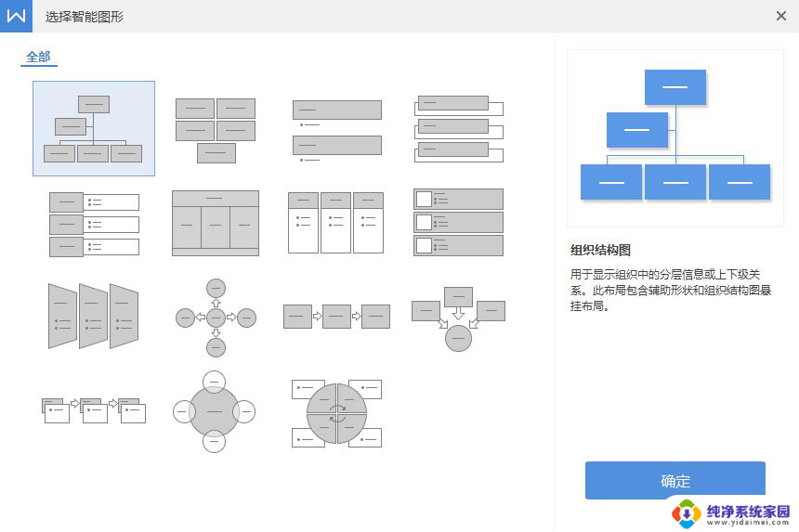Confirm selection with 确定 button
This screenshot has height=532, width=799.
tap(675, 481)
